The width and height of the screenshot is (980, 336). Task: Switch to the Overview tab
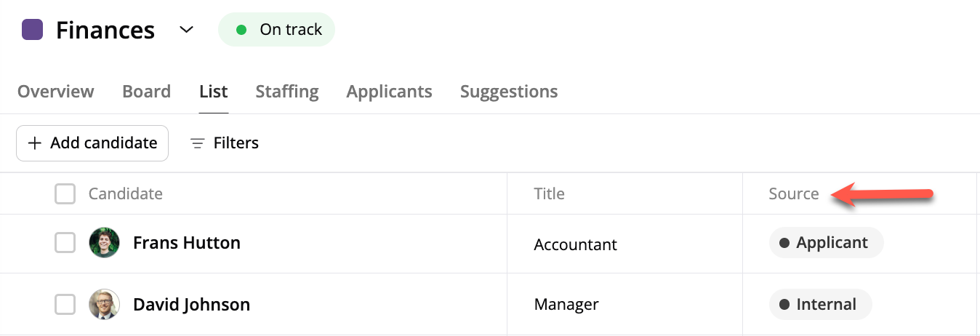(x=56, y=92)
